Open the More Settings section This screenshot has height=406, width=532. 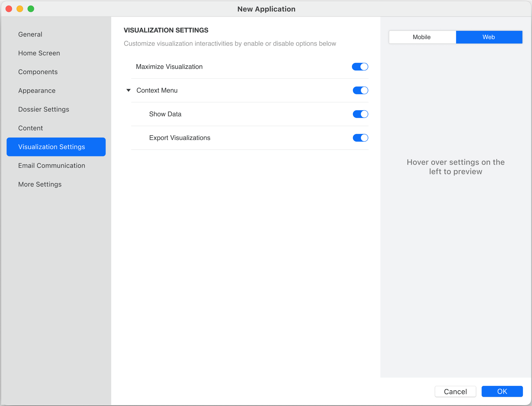(40, 184)
